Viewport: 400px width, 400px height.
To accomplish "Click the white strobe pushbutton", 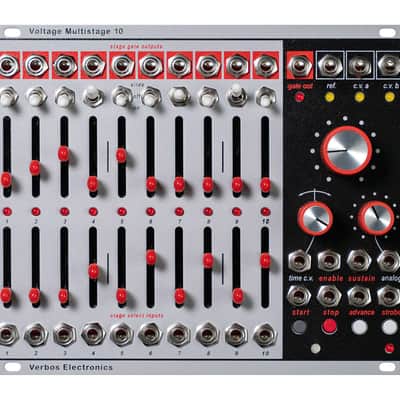I will click(390, 327).
